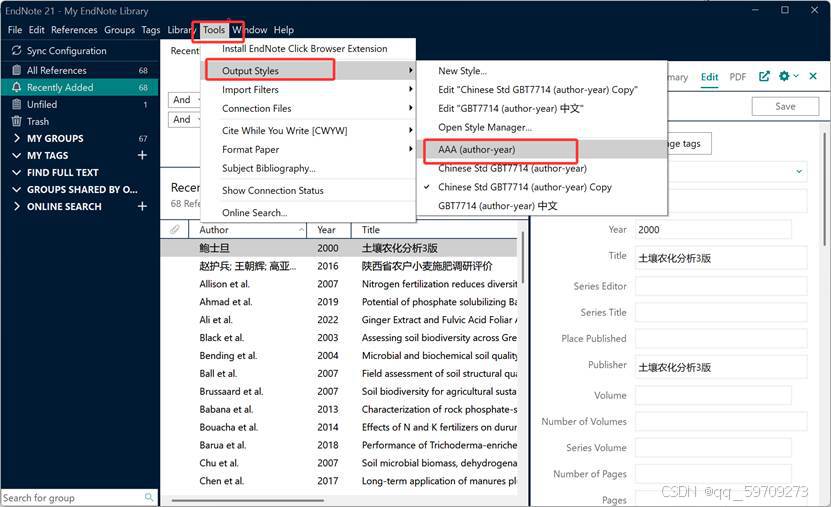Viewport: 831px width, 507px height.
Task: Open Unfiled group icon
Action: [x=16, y=104]
